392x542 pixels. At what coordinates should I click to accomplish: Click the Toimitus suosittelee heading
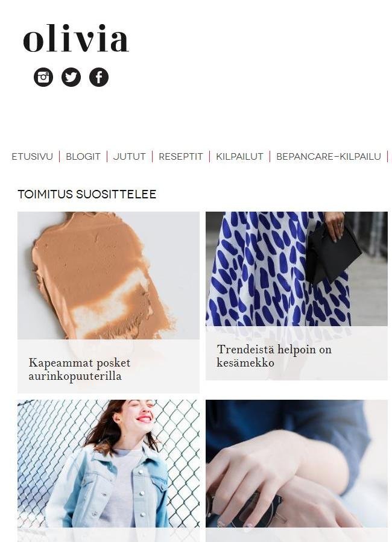pos(87,194)
